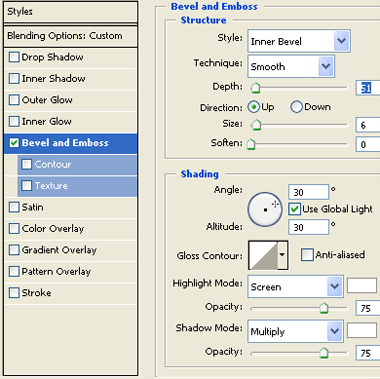Enable the Texture checkbox

pos(27,186)
